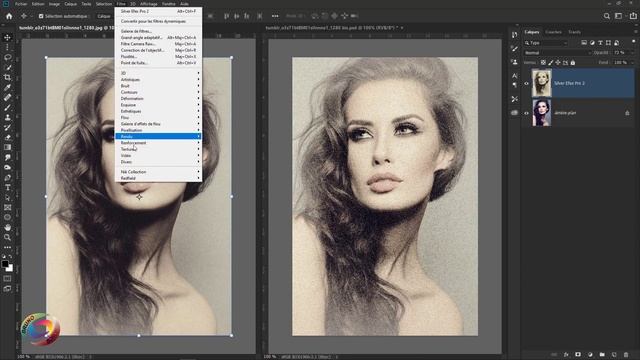Open the search magnifier at top right
Image resolution: width=640 pixels, height=360 pixels.
pyautogui.click(x=607, y=16)
